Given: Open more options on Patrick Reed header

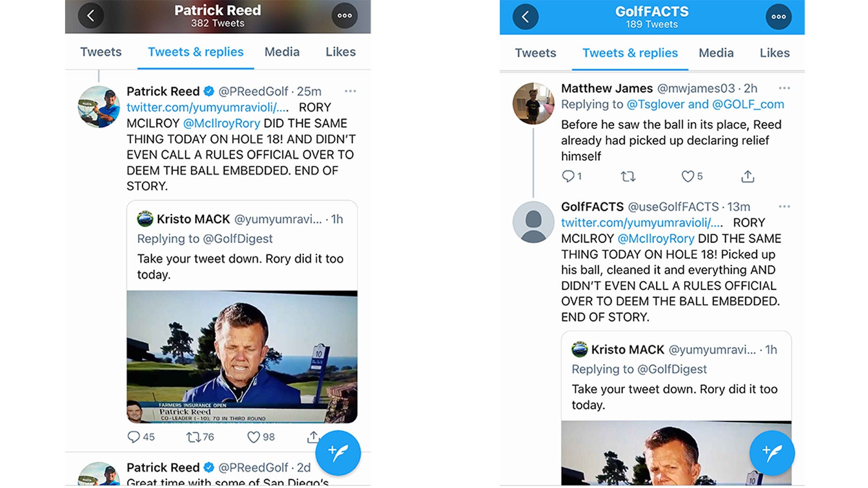Looking at the screenshot, I should point(345,16).
